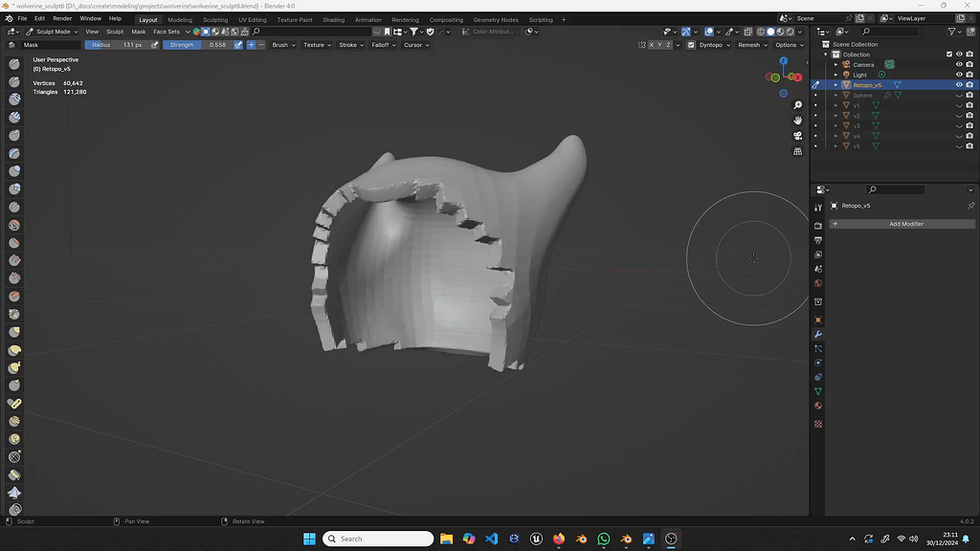The height and width of the screenshot is (551, 980).
Task: Toggle viewport gizmos button
Action: point(685,32)
